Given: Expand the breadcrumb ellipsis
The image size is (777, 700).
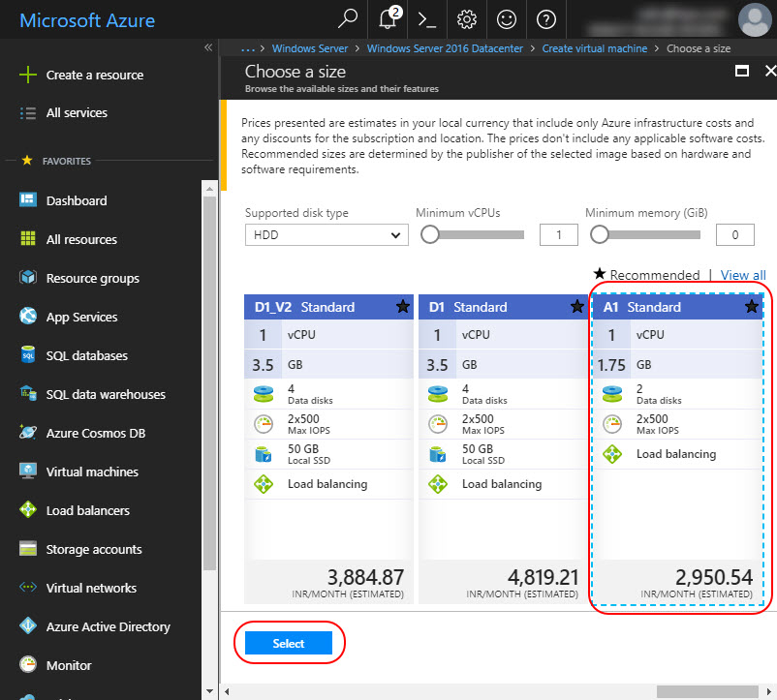Looking at the screenshot, I should click(248, 49).
